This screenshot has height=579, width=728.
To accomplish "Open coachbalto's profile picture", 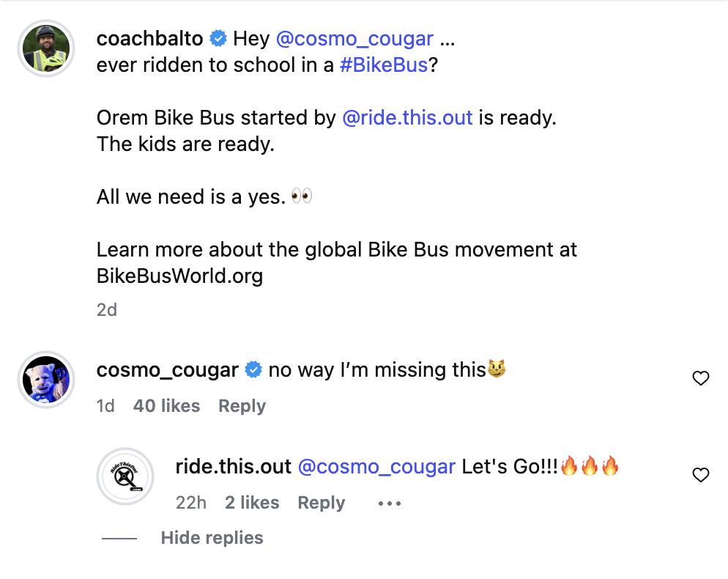I will coord(45,48).
